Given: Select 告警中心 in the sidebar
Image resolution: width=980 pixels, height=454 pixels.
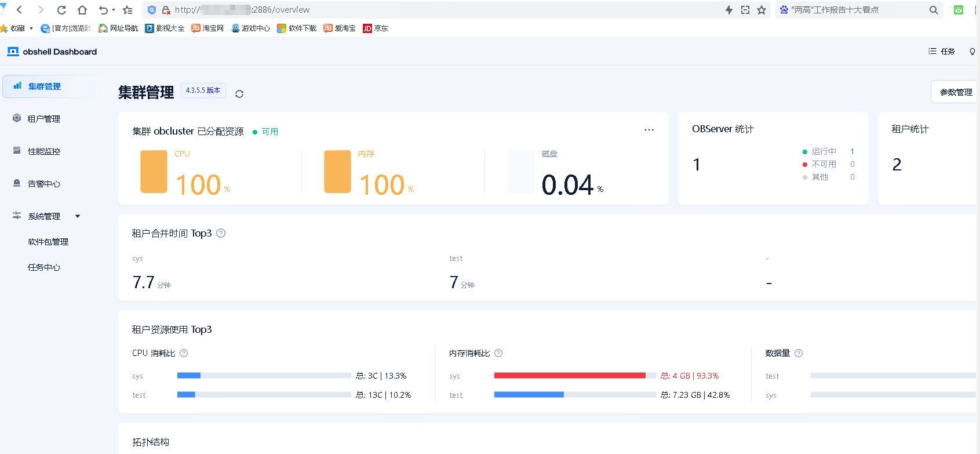Looking at the screenshot, I should point(44,184).
